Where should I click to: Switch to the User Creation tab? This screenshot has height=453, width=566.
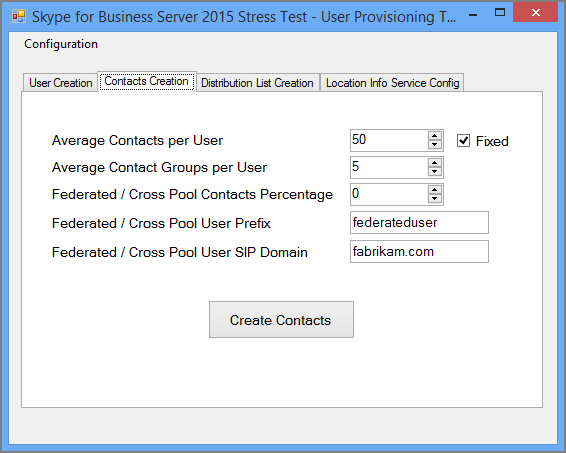coord(61,83)
